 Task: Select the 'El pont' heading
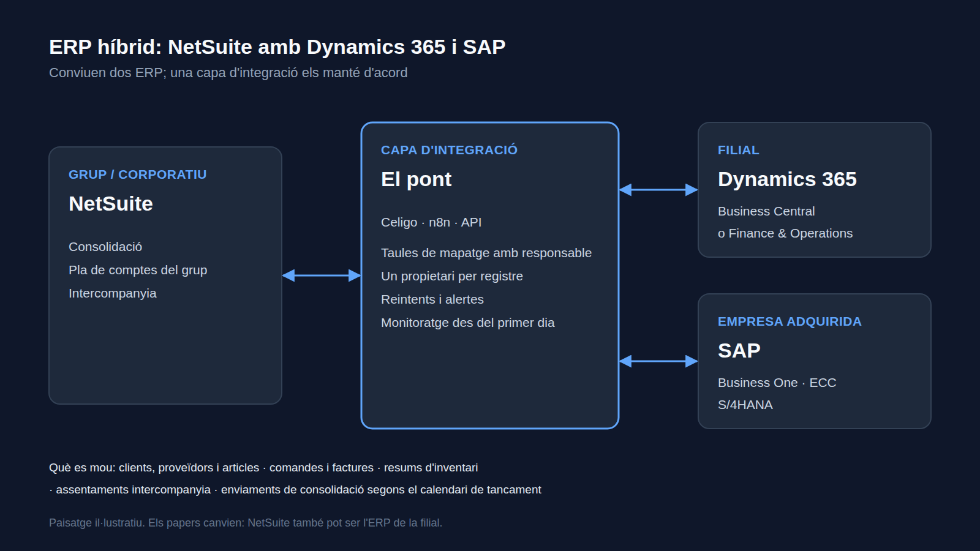pos(416,179)
